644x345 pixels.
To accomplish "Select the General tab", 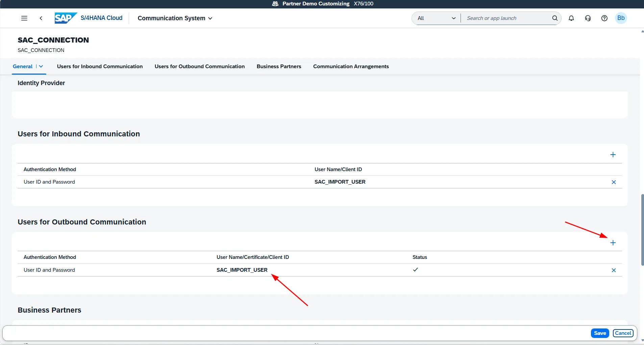I will 23,67.
